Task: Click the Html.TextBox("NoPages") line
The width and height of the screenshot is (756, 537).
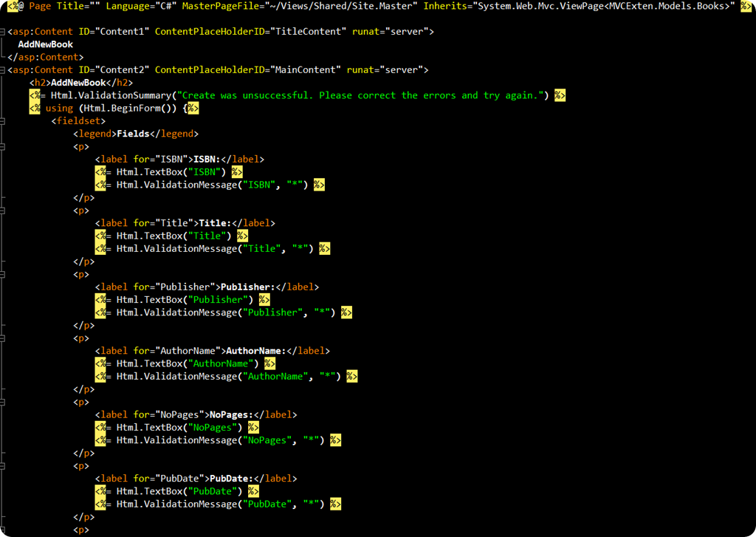Action: click(177, 428)
